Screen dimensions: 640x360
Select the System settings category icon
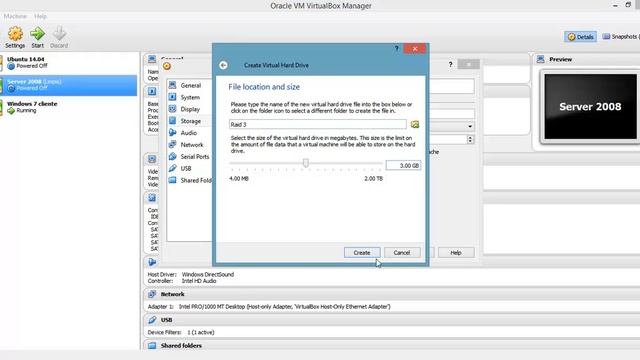click(x=173, y=97)
